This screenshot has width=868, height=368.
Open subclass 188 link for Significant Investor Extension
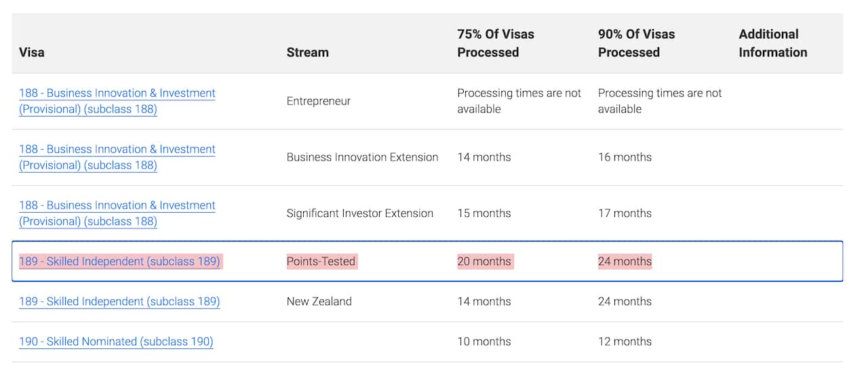click(117, 213)
